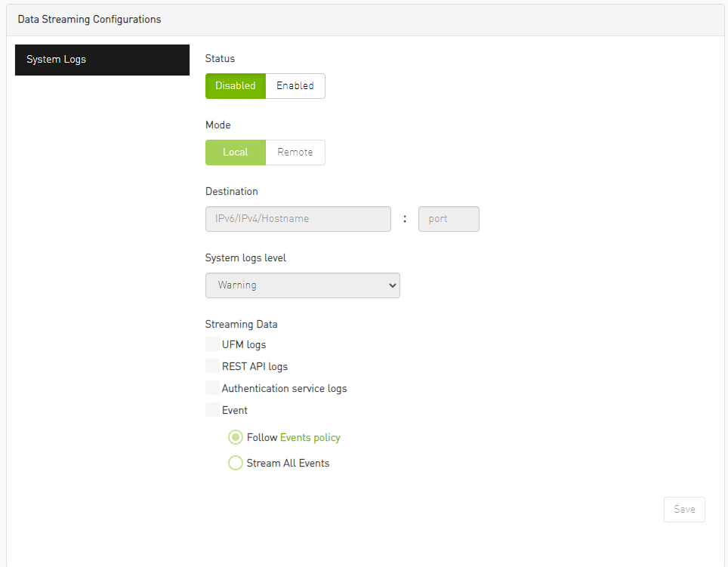728x567 pixels.
Task: Click the IPv6/IPv4/Hostname destination field
Action: [x=298, y=219]
